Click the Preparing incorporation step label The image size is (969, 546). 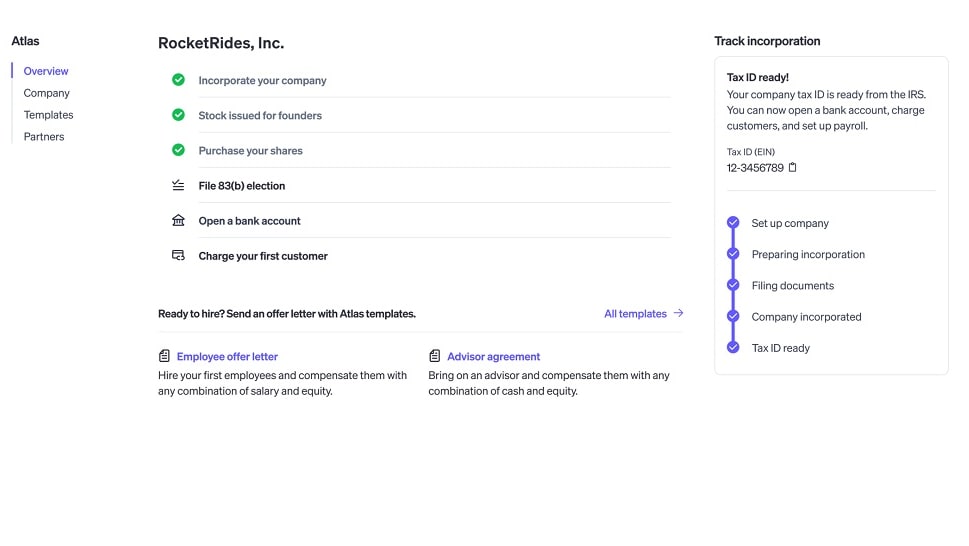click(x=808, y=254)
